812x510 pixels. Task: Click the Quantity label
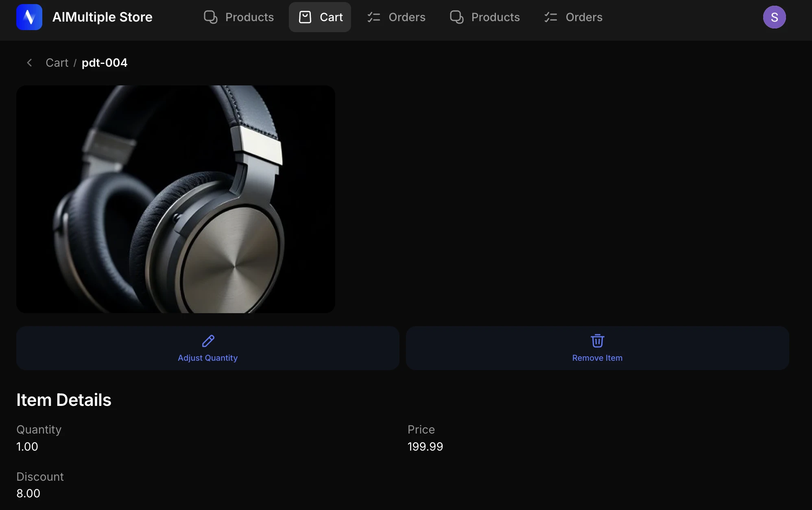coord(39,430)
